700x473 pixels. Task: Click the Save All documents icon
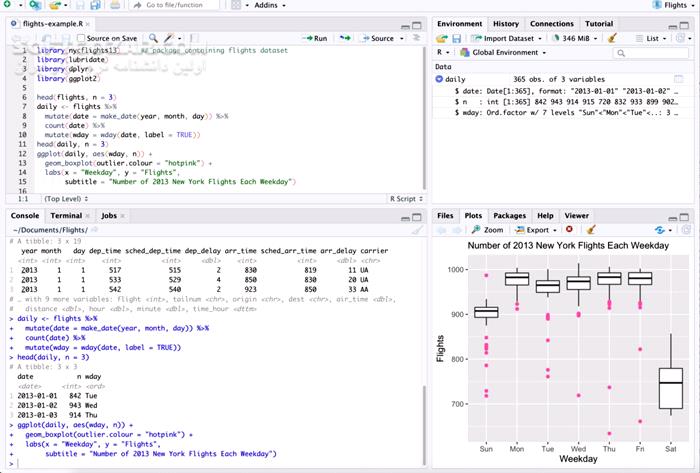point(95,5)
